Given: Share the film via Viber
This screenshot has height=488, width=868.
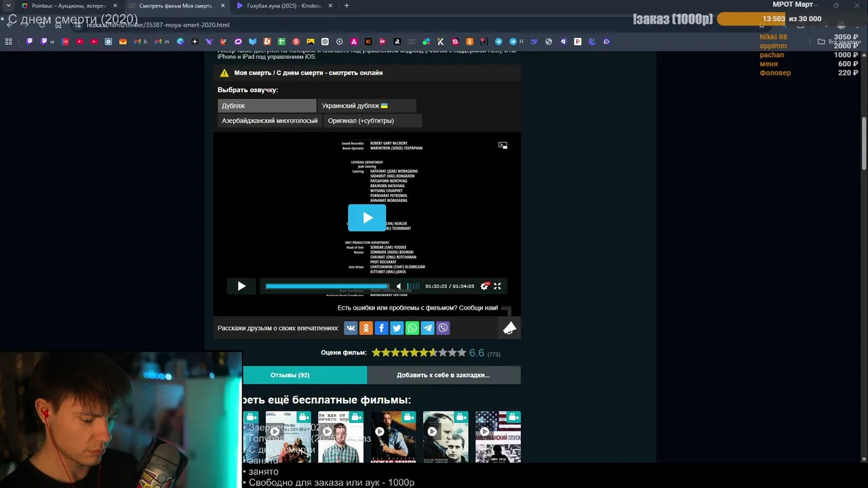Looking at the screenshot, I should (443, 328).
